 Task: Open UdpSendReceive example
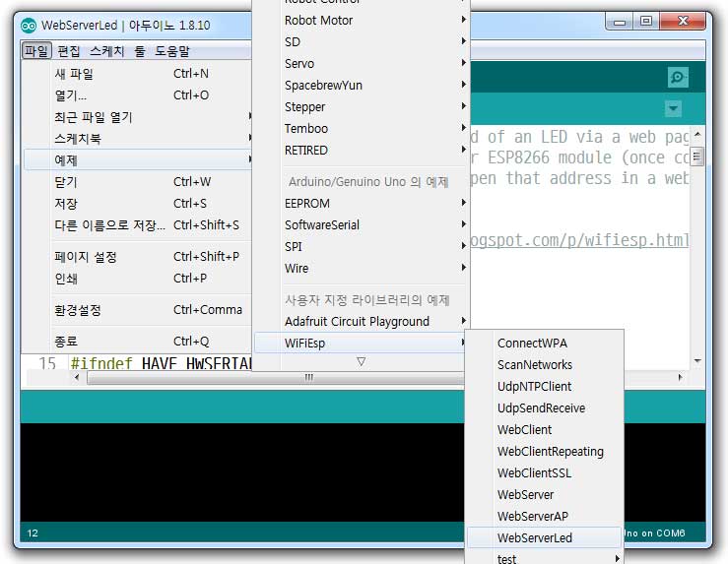tap(544, 408)
